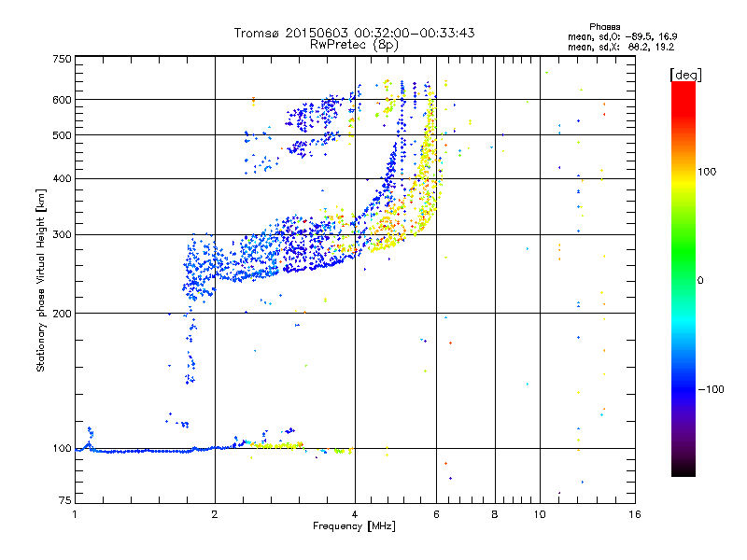
Task: Click the x-axis tick label '8'
Action: click(495, 514)
